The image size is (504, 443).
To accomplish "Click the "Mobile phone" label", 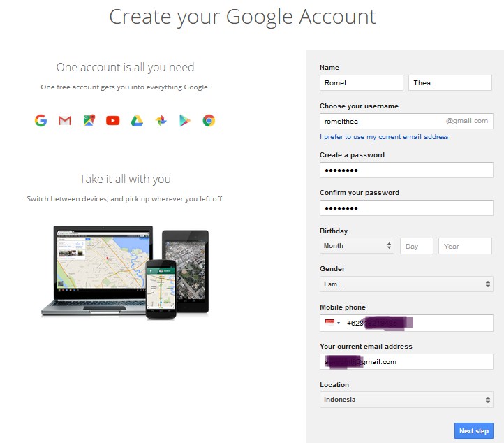I will 342,307.
